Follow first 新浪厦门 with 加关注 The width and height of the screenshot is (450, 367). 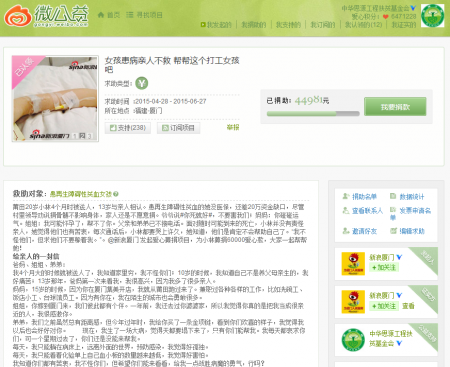click(384, 267)
